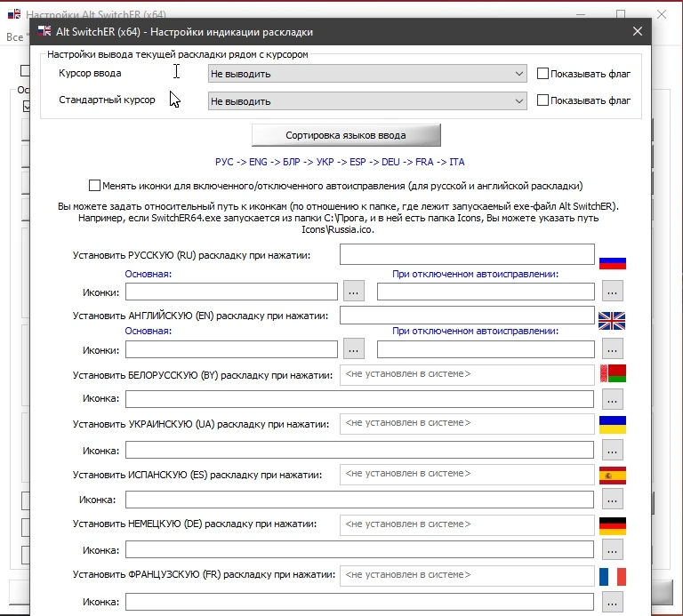Click the 'Сортировка языков ввода' button

[346, 135]
